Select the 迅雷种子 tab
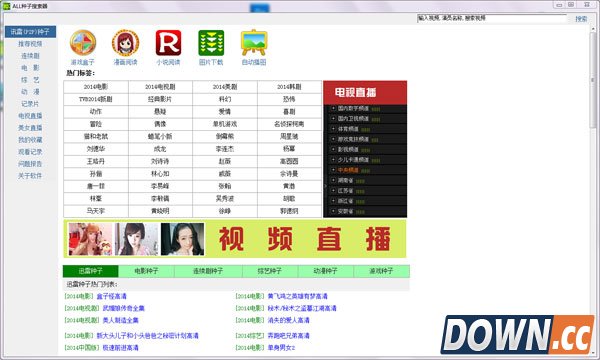Viewport: 600px width, 360px height. (x=91, y=271)
